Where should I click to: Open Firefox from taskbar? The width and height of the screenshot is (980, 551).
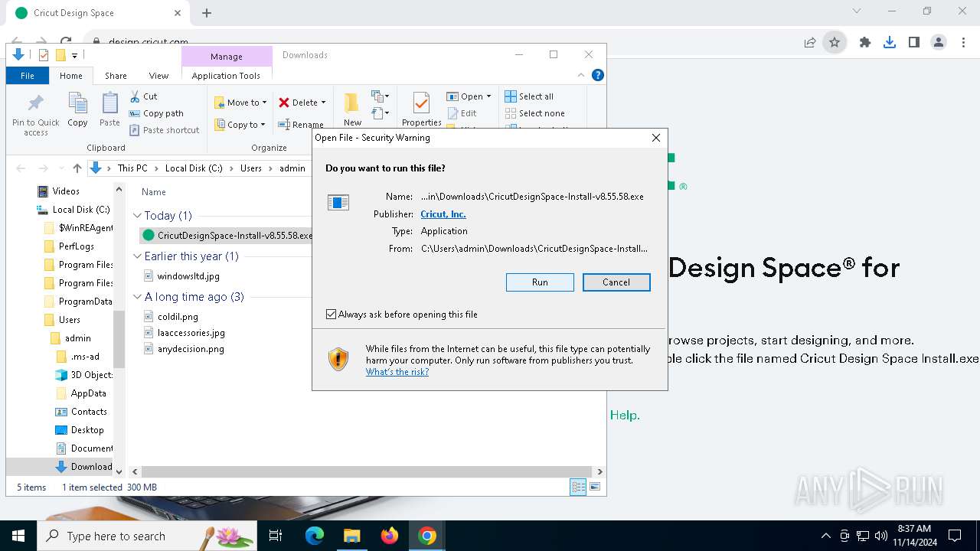pyautogui.click(x=390, y=536)
